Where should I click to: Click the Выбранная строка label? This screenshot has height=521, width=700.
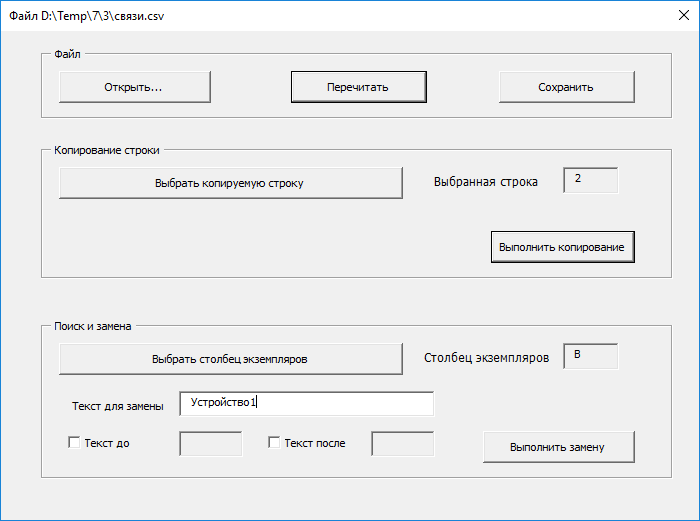486,182
